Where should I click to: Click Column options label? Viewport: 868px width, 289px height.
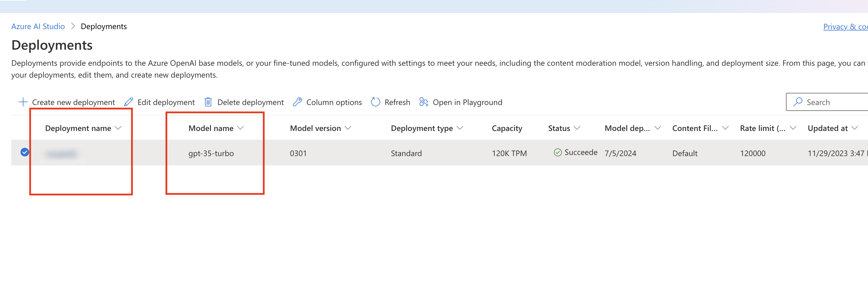click(334, 102)
